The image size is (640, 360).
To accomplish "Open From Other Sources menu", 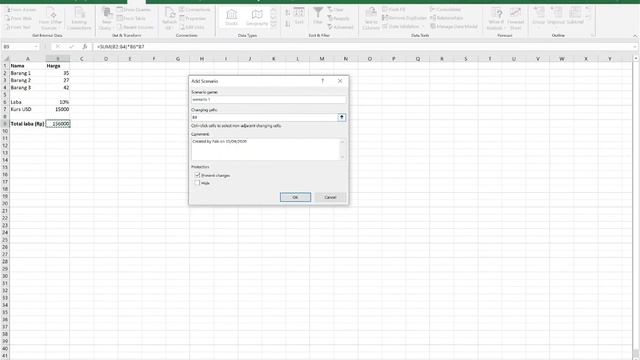I will [x=51, y=19].
